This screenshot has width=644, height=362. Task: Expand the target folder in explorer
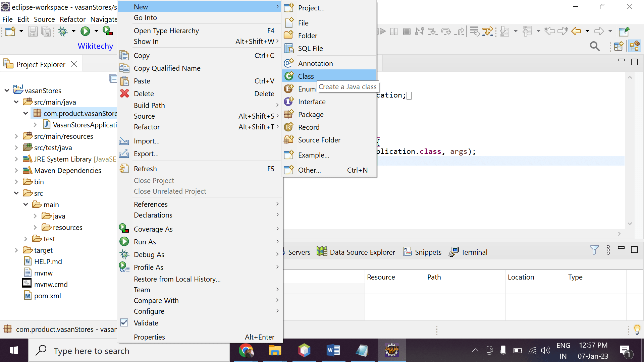coord(16,250)
